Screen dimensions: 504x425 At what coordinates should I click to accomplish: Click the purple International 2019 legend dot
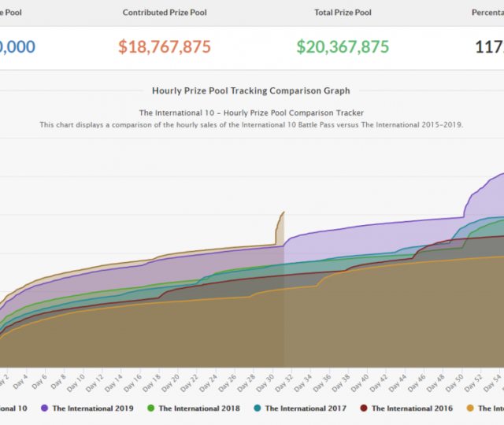(x=44, y=408)
